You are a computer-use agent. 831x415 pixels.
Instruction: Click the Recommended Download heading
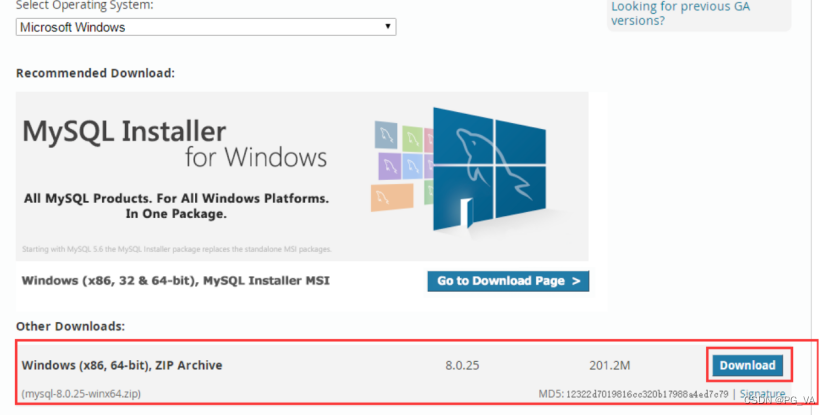coord(95,73)
